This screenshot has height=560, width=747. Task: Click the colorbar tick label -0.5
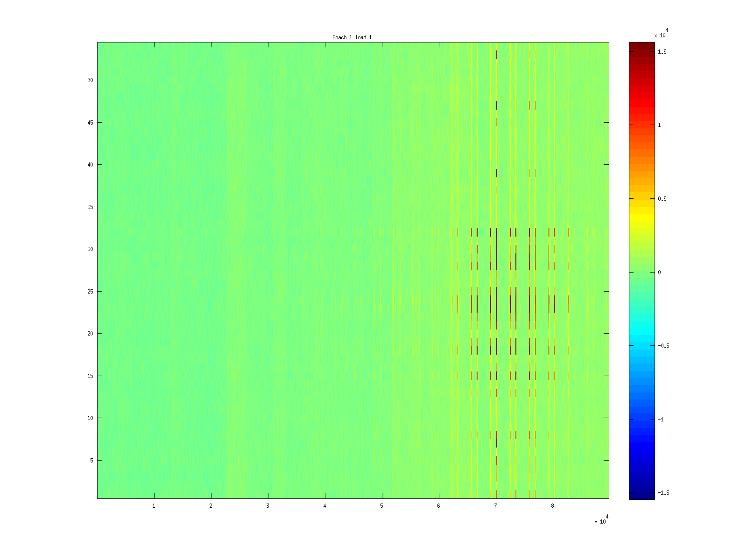click(663, 346)
